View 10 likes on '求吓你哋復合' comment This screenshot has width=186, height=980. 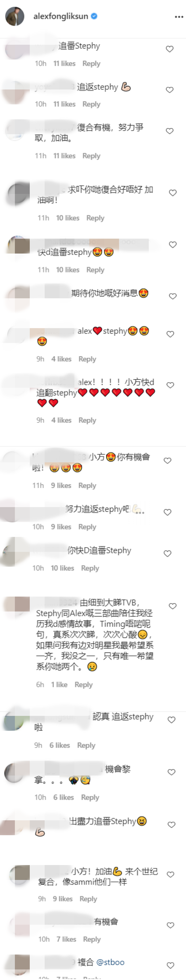pyautogui.click(x=68, y=218)
